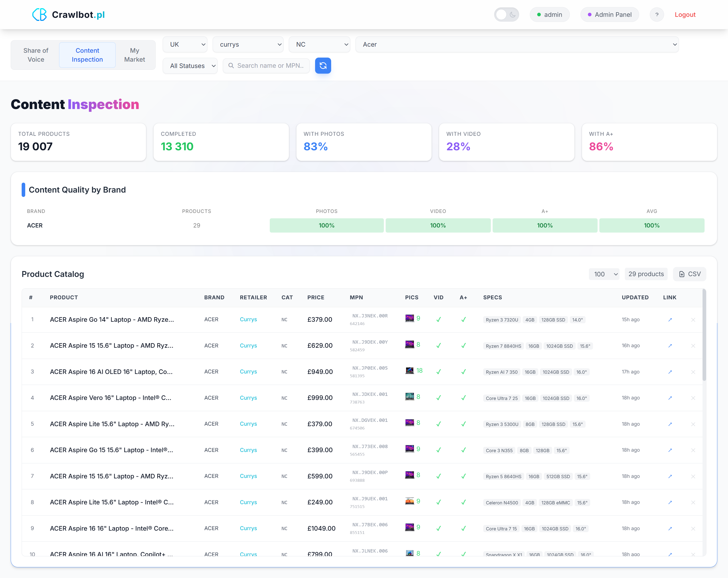
Task: Expand the currys retailer dropdown
Action: pos(248,45)
